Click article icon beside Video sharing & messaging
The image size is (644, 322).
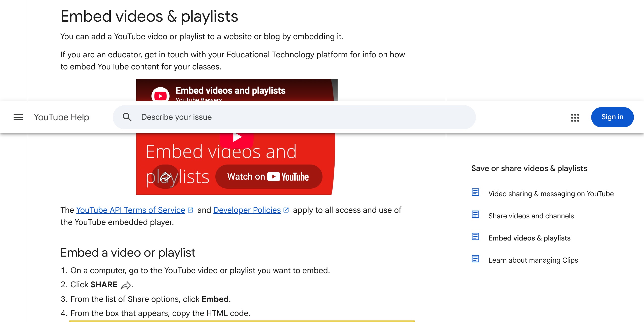pyautogui.click(x=475, y=192)
